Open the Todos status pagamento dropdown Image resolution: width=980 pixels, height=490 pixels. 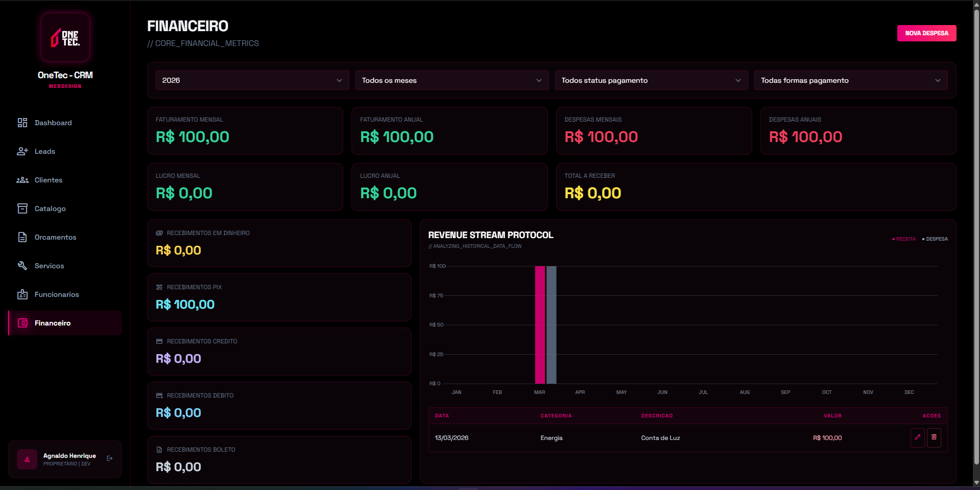(x=651, y=80)
